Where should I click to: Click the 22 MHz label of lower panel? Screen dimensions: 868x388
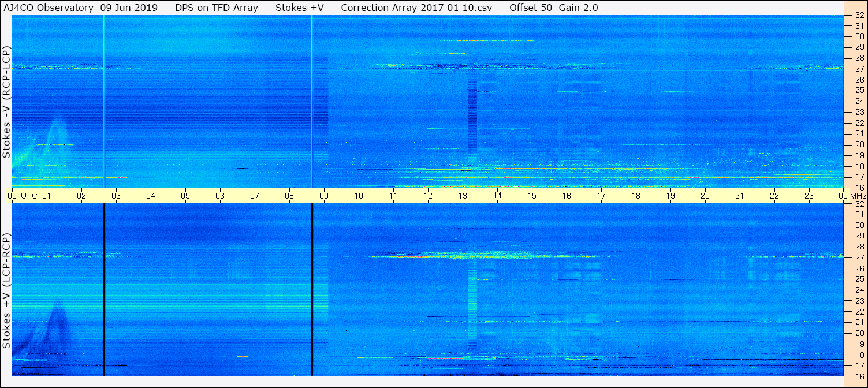tap(859, 311)
